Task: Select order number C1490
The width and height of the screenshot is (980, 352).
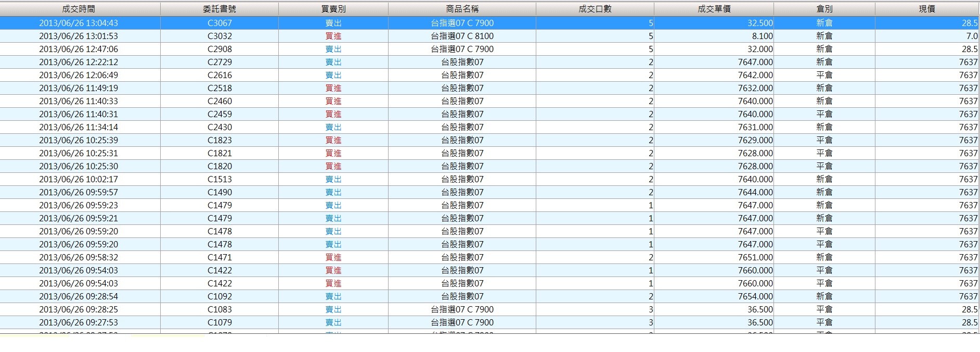Action: [220, 192]
